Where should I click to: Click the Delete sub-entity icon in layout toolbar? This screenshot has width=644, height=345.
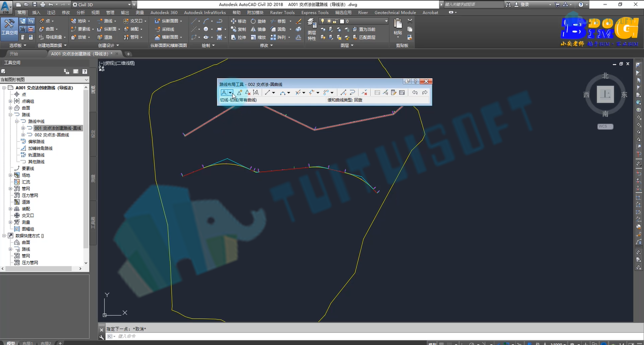point(364,93)
